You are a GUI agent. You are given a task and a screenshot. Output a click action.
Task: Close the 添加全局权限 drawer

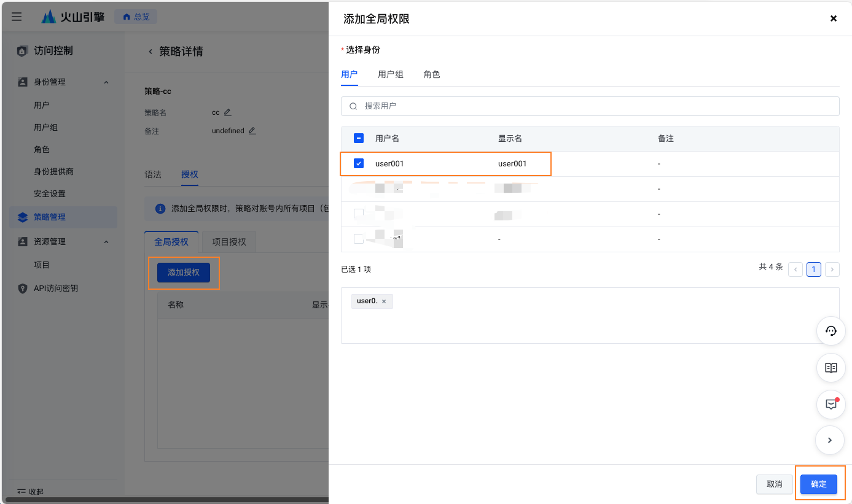(834, 18)
